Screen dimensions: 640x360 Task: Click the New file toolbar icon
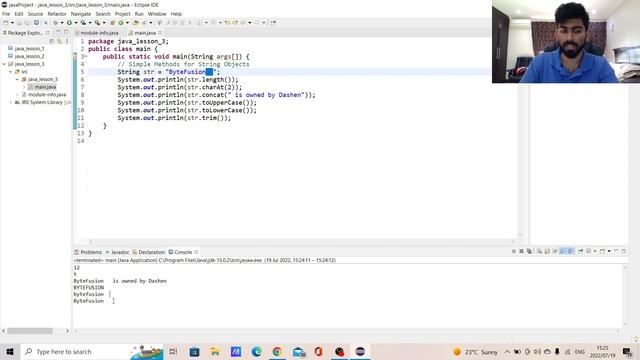coord(6,23)
